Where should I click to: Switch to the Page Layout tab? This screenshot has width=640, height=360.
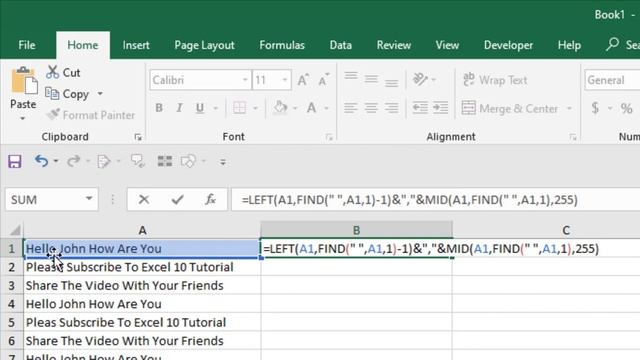tap(204, 45)
